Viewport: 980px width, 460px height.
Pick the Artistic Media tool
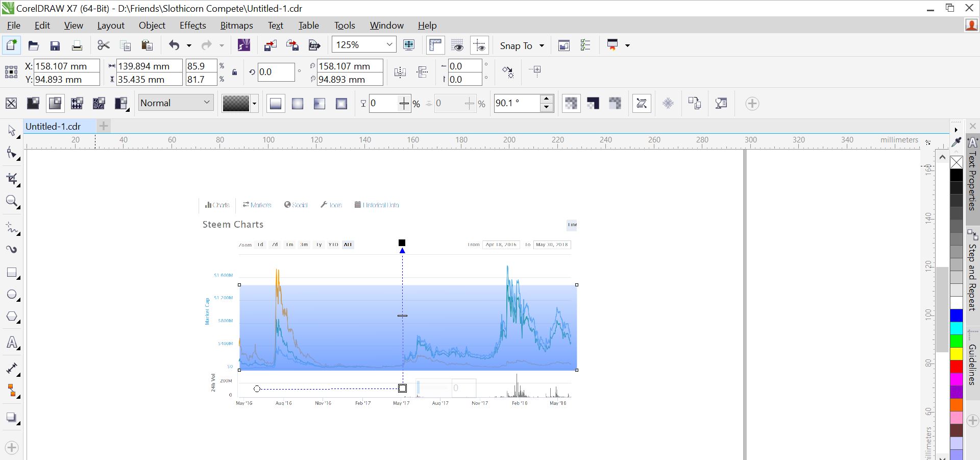[12, 250]
